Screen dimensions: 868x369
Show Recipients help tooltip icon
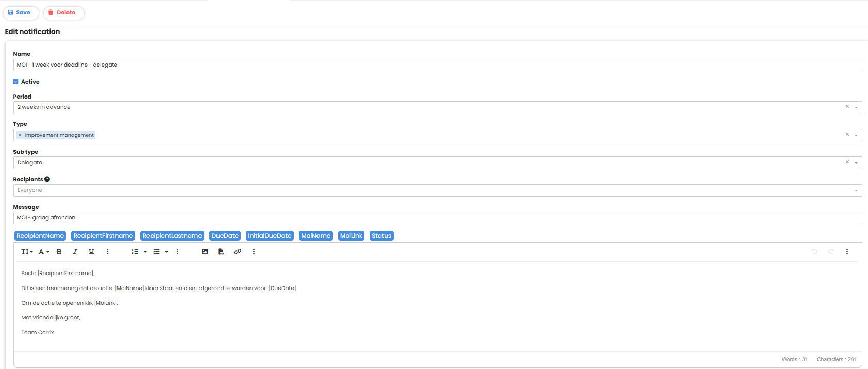coord(47,179)
